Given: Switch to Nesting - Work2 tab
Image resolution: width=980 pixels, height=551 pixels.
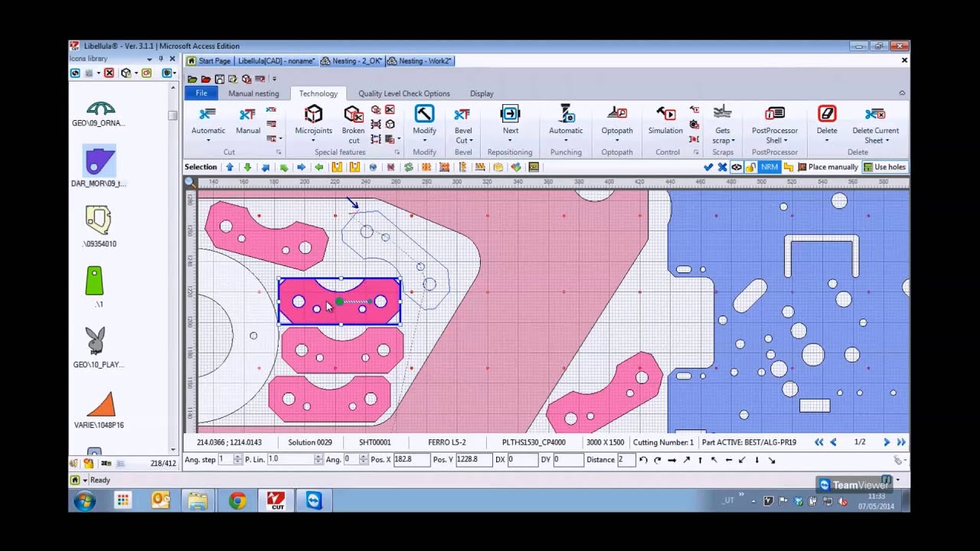Looking at the screenshot, I should (x=420, y=60).
